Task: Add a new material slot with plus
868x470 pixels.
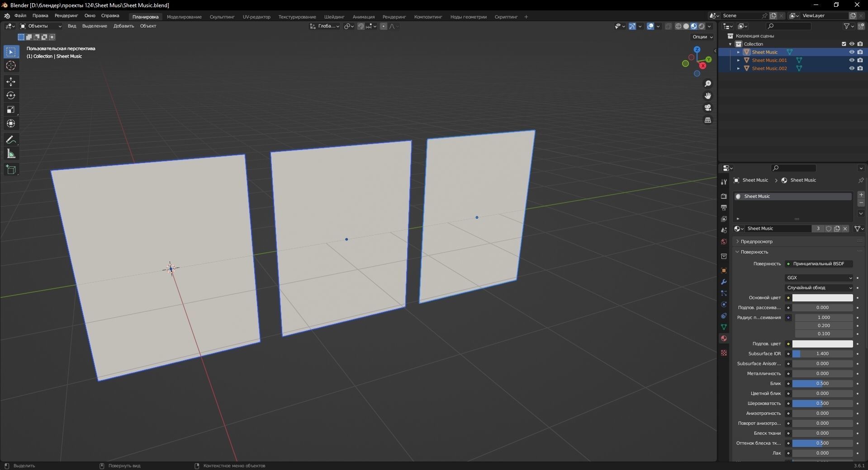Action: pos(861,195)
